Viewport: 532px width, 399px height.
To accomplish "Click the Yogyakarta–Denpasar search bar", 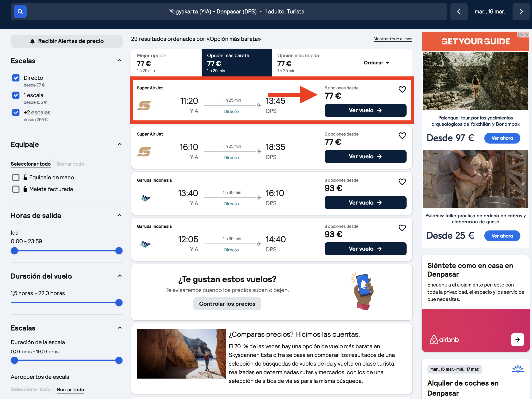I will click(x=229, y=12).
